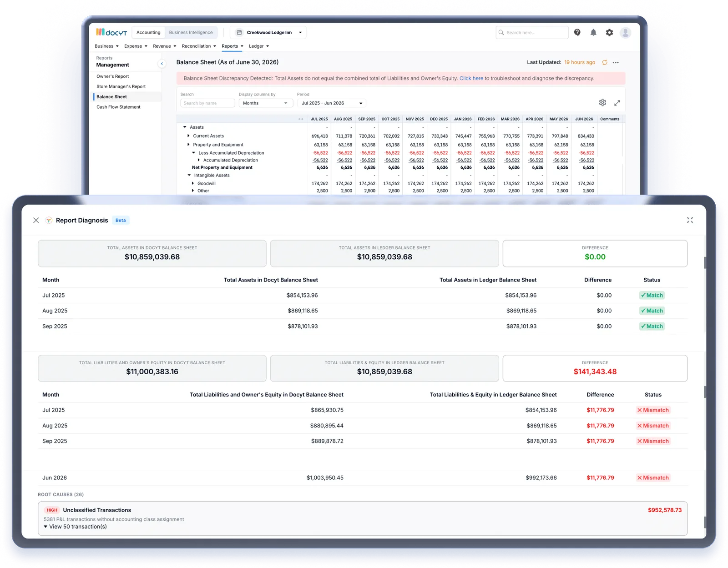Expand View 50 transaction(s) list
The height and width of the screenshot is (568, 728).
coord(75,527)
